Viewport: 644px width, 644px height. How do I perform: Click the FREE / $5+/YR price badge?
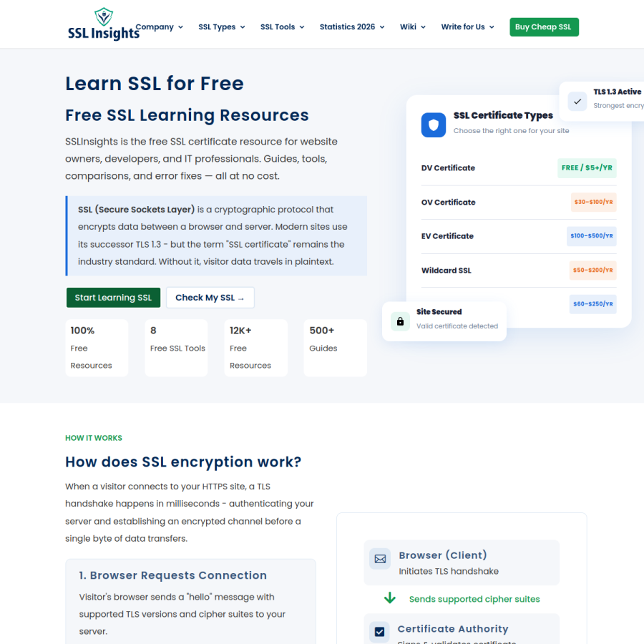(x=587, y=168)
